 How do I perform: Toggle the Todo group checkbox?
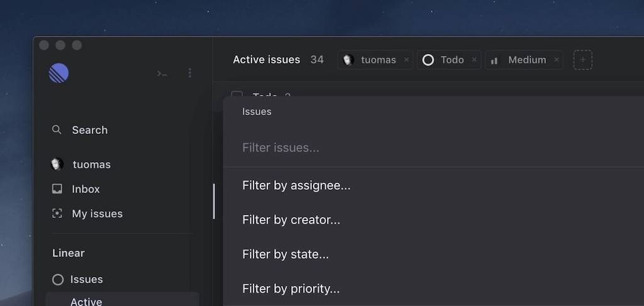pyautogui.click(x=237, y=96)
